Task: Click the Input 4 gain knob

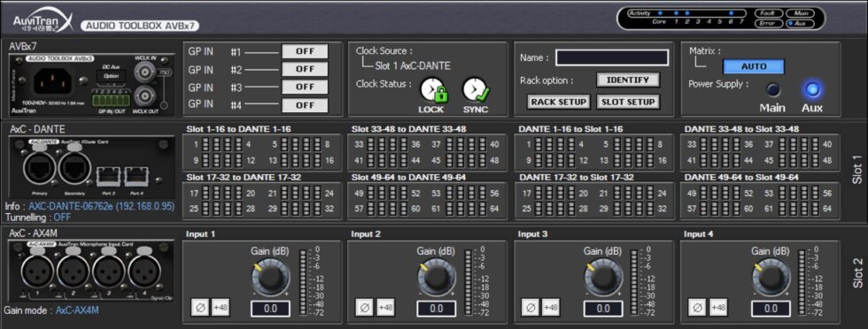Action: (x=771, y=278)
